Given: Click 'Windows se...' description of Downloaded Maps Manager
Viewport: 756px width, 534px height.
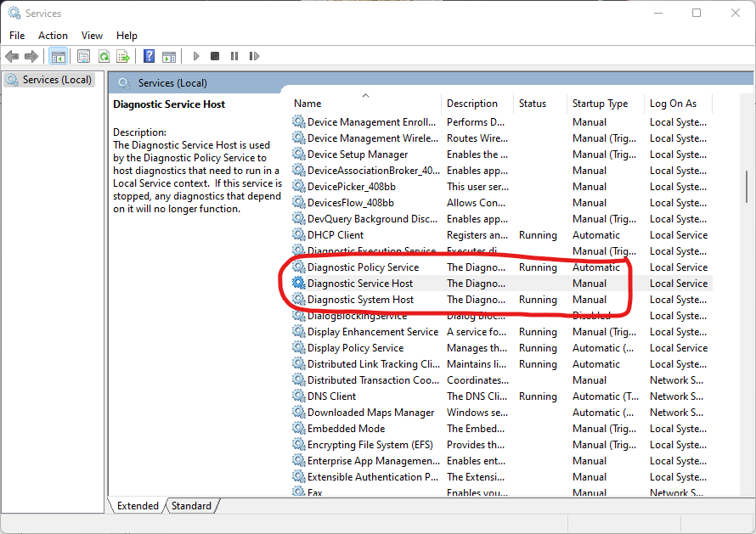Looking at the screenshot, I should pyautogui.click(x=477, y=413).
